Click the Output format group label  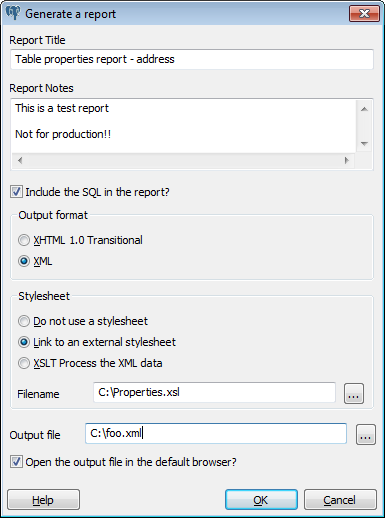coord(53,215)
